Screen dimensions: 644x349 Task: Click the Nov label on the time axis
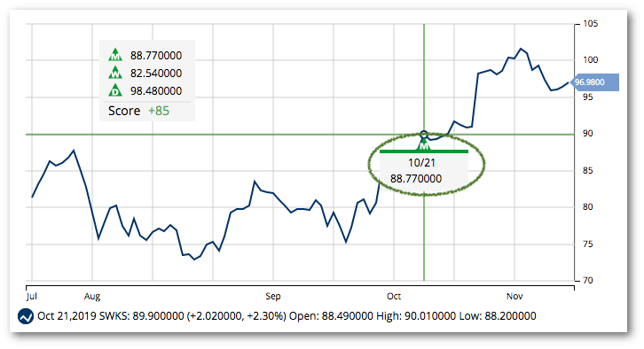tap(514, 296)
